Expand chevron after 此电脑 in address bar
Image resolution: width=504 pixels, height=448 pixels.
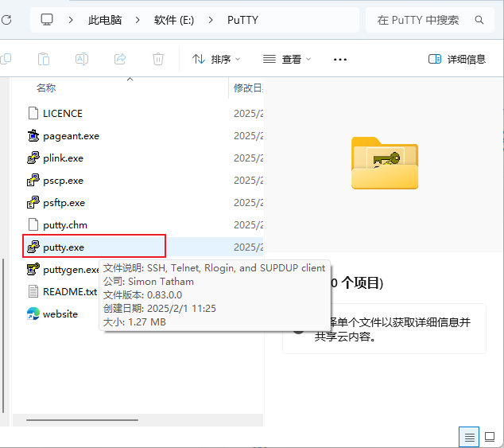click(x=138, y=20)
